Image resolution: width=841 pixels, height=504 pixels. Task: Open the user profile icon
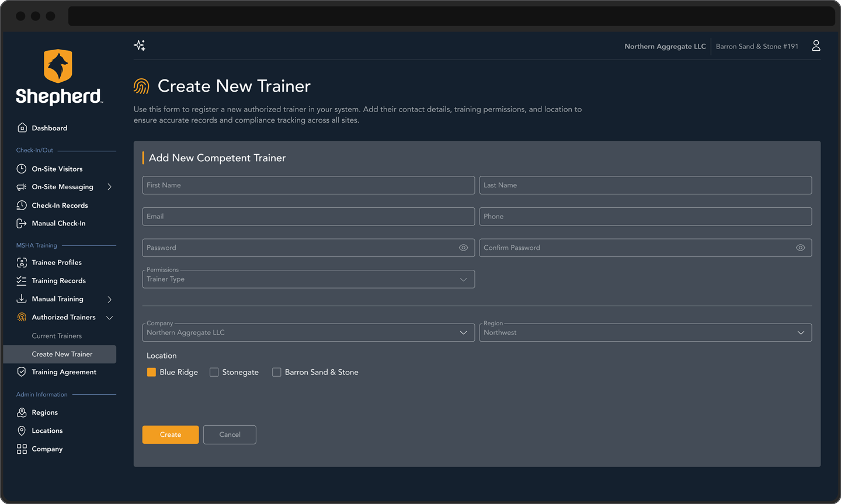tap(816, 46)
